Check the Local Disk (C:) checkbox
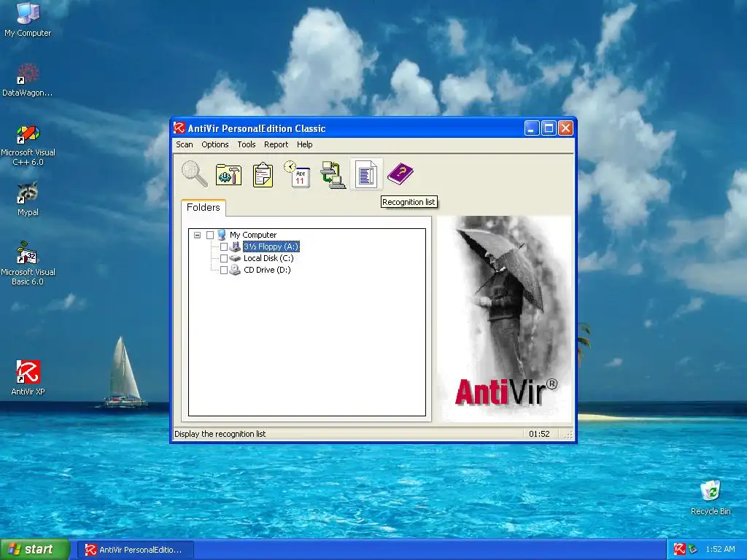This screenshot has width=747, height=560. click(223, 258)
